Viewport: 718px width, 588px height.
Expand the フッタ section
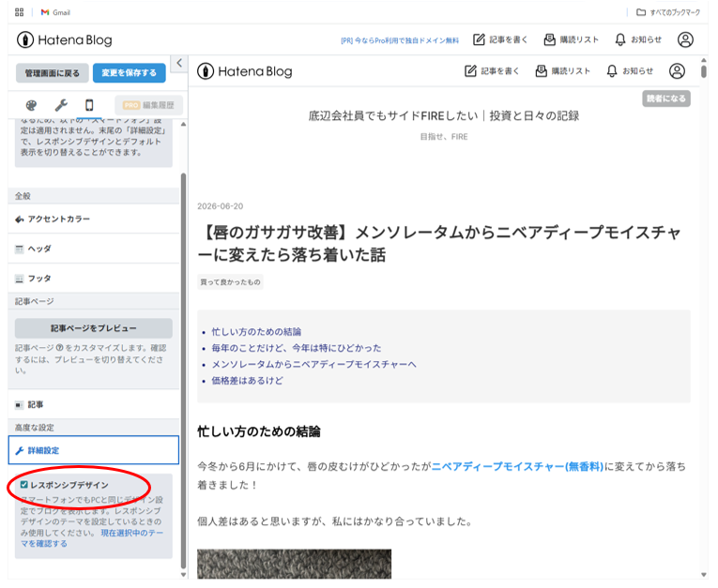point(94,279)
